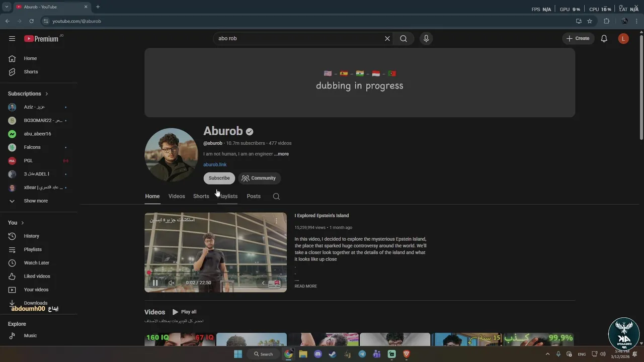This screenshot has width=644, height=362.
Task: Open Windows Start menu
Action: coord(238,354)
